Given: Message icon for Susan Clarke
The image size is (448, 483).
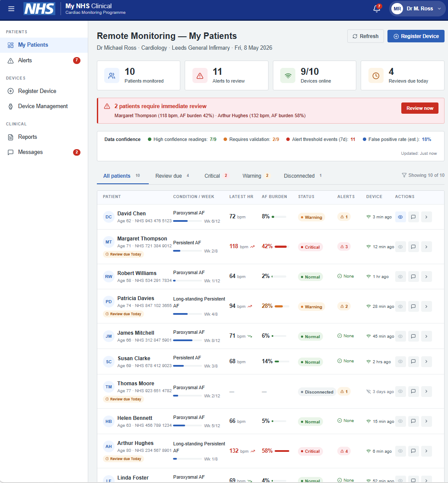Looking at the screenshot, I should [x=413, y=361].
